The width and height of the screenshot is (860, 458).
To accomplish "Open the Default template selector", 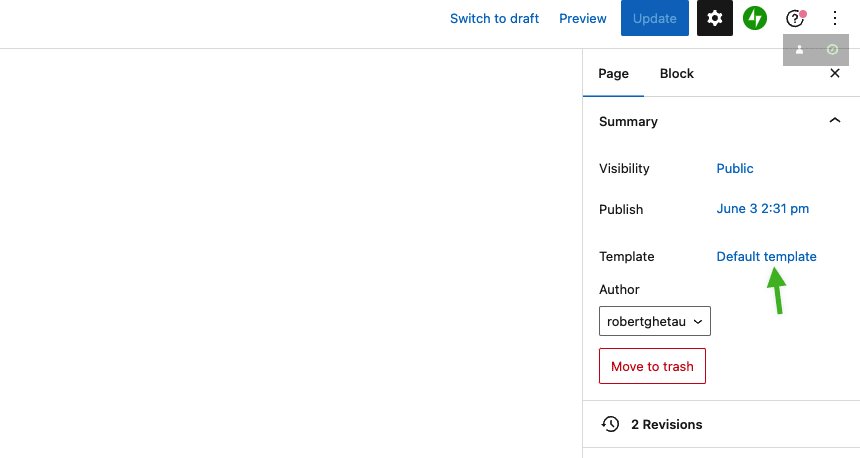I will point(766,256).
